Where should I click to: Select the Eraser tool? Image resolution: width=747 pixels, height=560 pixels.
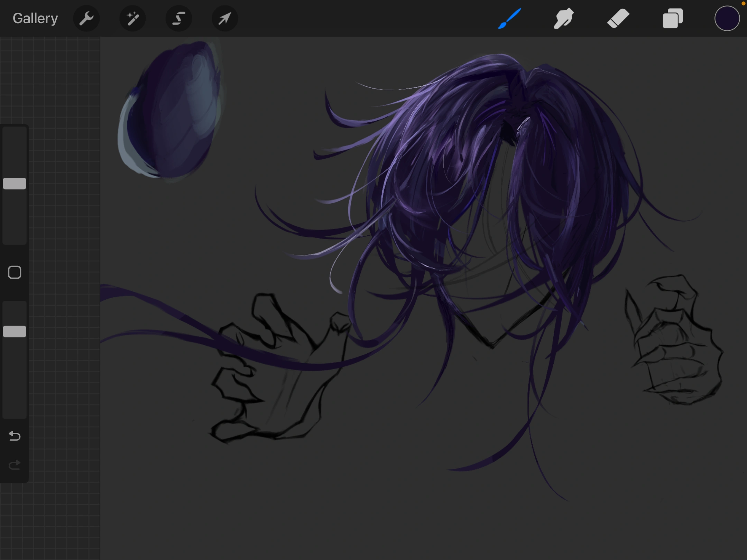click(618, 18)
